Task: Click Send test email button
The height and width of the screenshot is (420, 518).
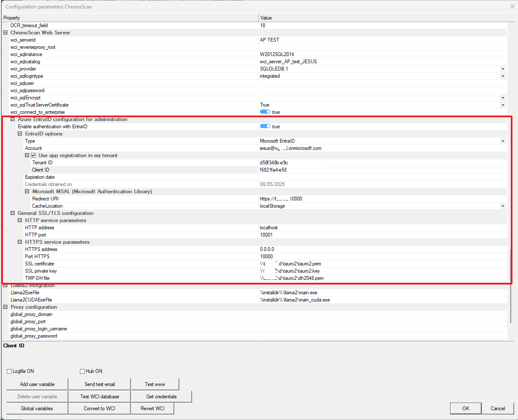Action: pyautogui.click(x=99, y=384)
